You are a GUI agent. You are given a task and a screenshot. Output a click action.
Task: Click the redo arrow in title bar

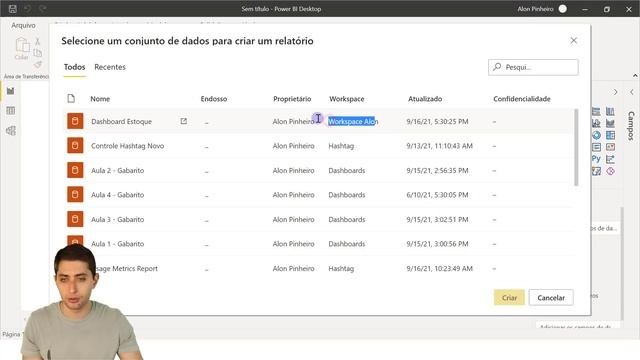[x=42, y=9]
